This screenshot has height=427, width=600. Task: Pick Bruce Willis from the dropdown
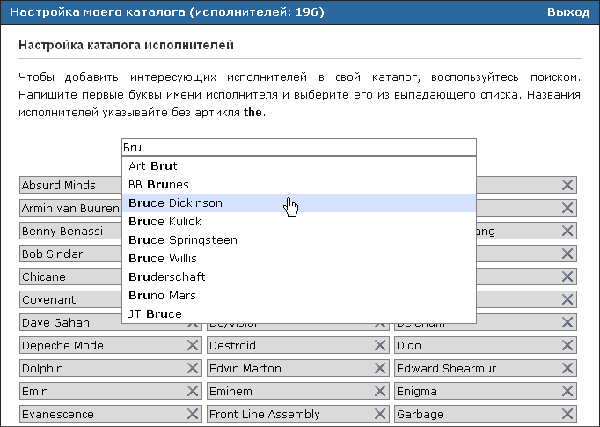164,258
